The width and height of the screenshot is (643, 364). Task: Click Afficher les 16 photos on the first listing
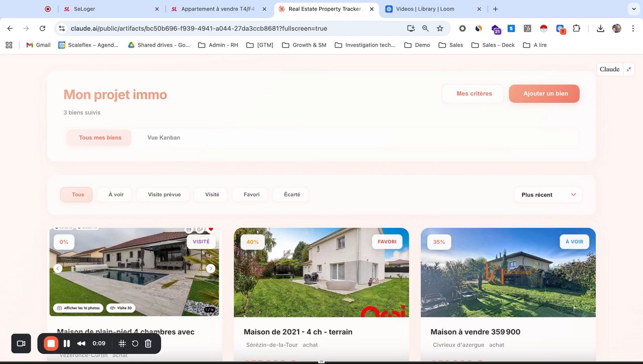[78, 308]
